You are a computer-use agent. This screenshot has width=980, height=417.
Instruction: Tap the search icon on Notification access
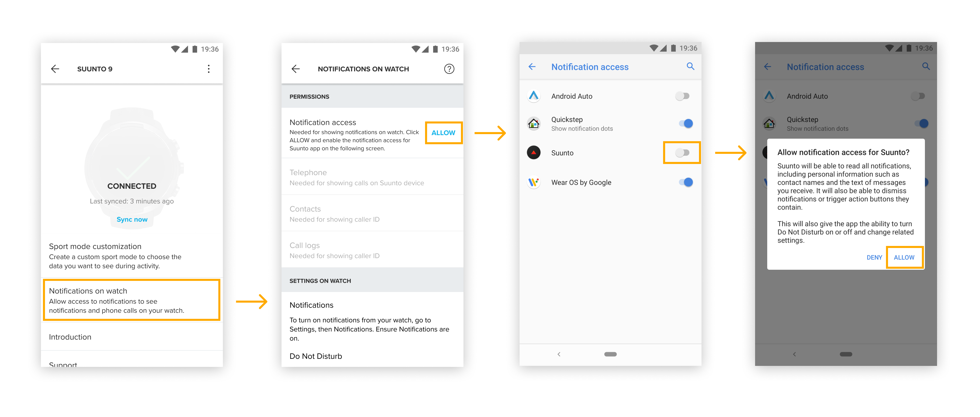(692, 67)
